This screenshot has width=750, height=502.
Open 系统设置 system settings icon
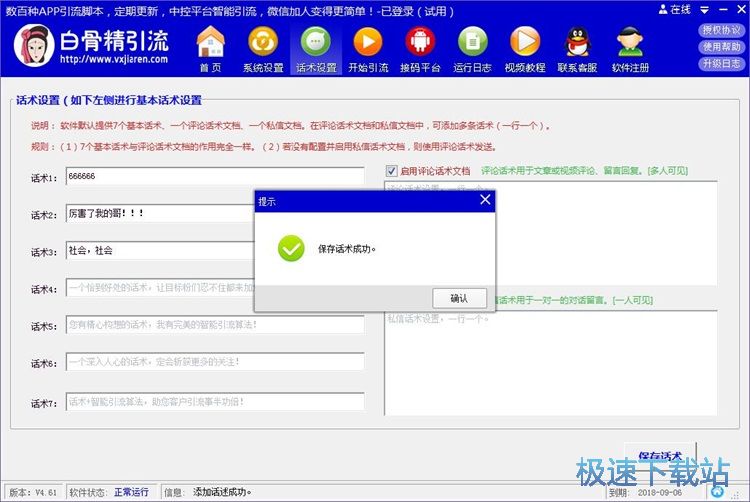(x=263, y=50)
